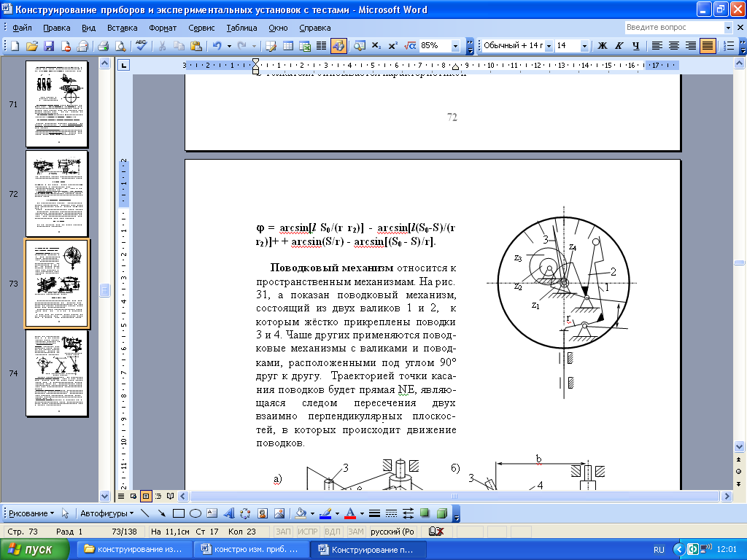Open font color dropdown arrow
Viewport: 747px width, 560px height.
362,513
